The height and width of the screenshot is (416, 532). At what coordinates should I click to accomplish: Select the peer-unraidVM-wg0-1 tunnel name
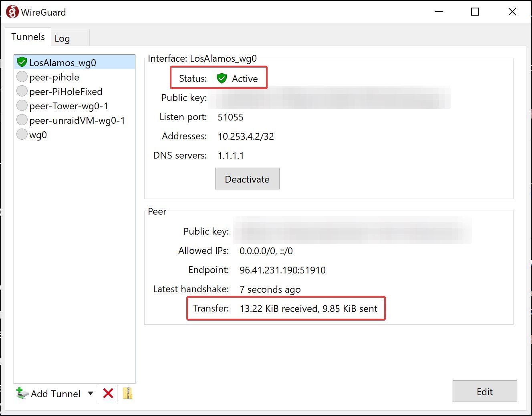tap(77, 120)
